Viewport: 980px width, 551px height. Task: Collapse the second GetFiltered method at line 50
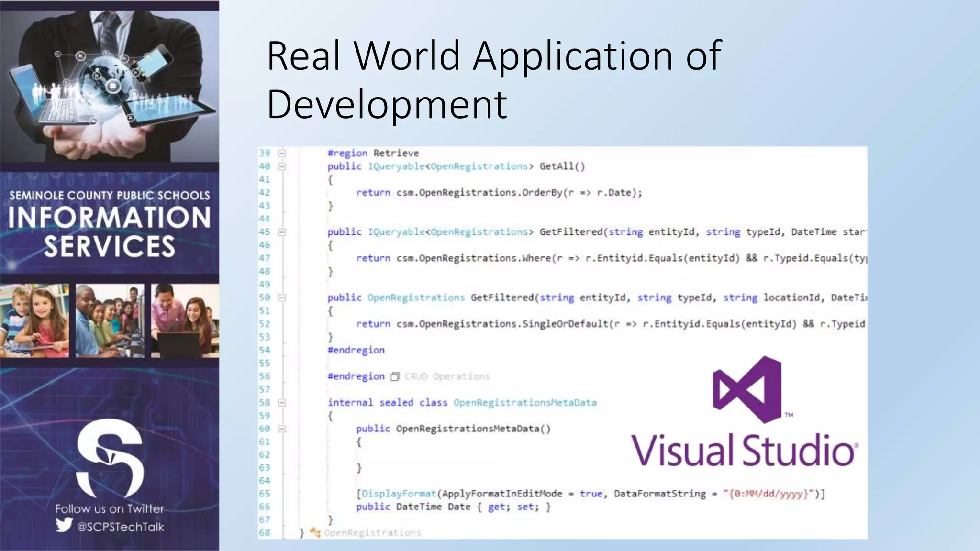click(282, 298)
